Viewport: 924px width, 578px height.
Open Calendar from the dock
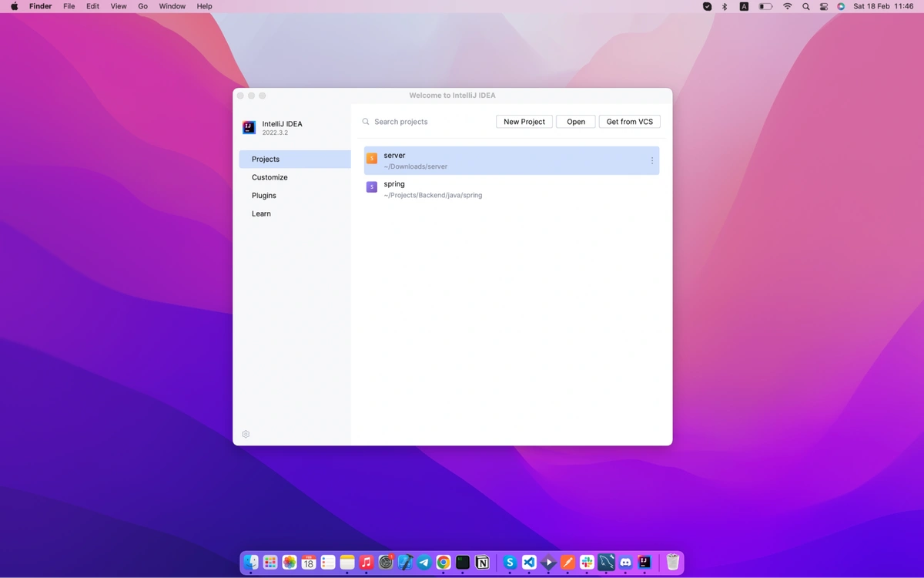pyautogui.click(x=309, y=563)
